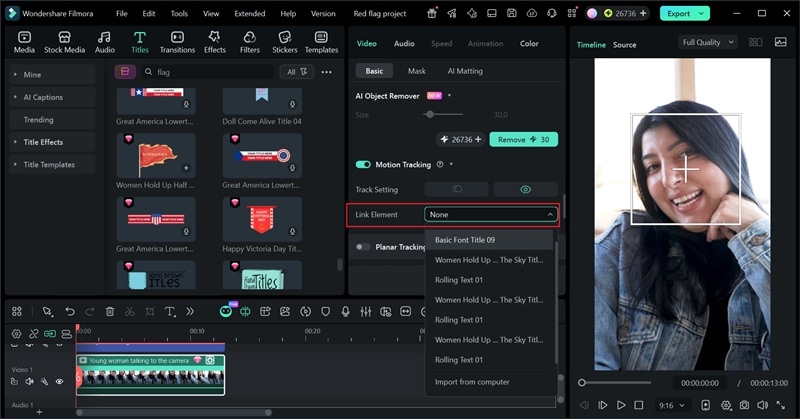Expand the Title Templates category
The image size is (800, 419).
[x=52, y=164]
